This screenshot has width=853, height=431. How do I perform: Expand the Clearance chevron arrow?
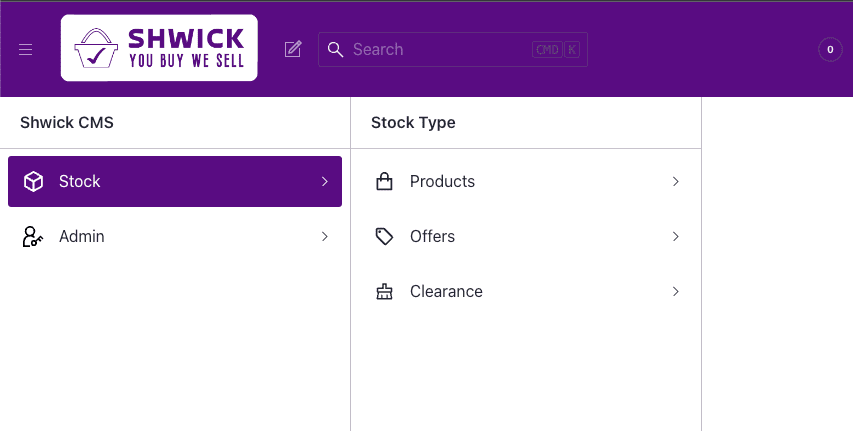tap(675, 292)
